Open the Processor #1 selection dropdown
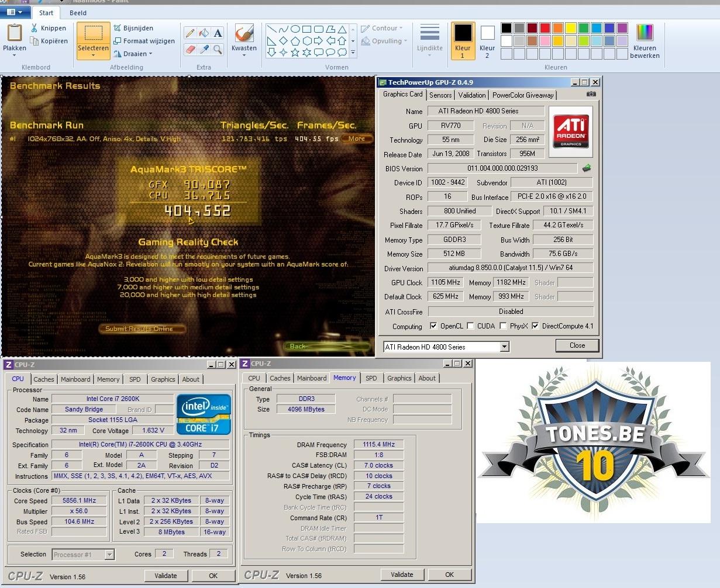 pyautogui.click(x=83, y=555)
